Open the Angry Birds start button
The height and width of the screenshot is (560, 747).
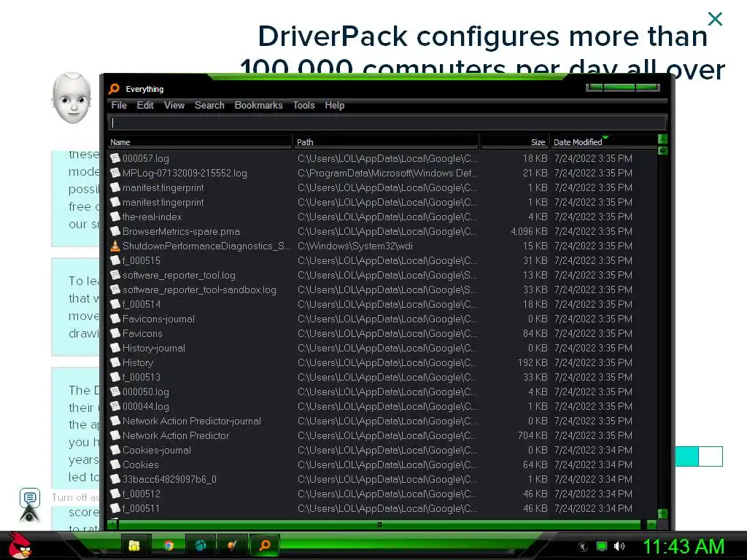point(20,545)
